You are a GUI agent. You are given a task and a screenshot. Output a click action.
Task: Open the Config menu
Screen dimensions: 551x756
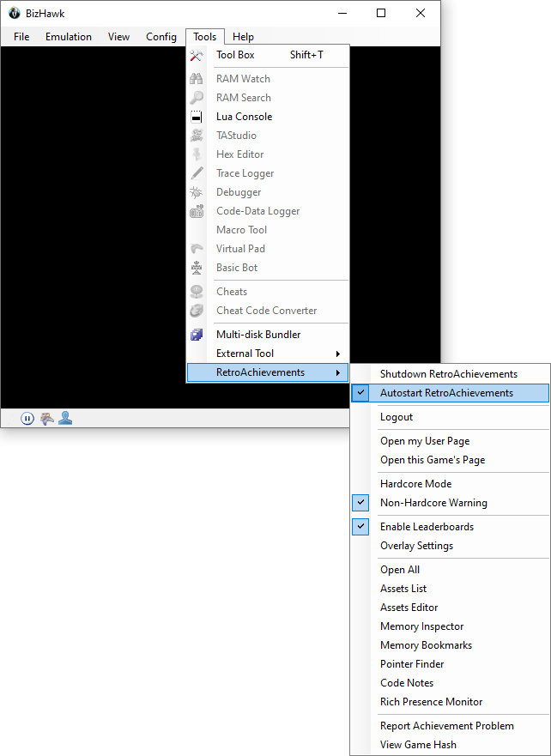[161, 37]
